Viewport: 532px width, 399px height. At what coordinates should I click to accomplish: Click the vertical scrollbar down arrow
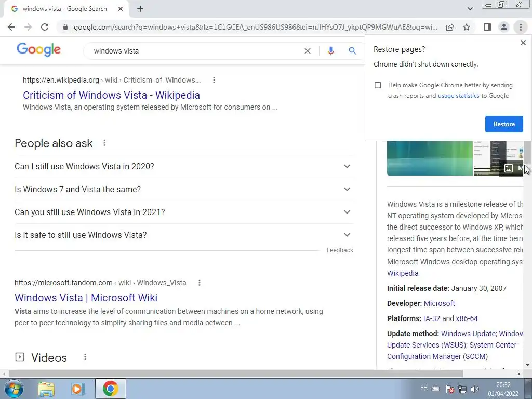click(528, 365)
